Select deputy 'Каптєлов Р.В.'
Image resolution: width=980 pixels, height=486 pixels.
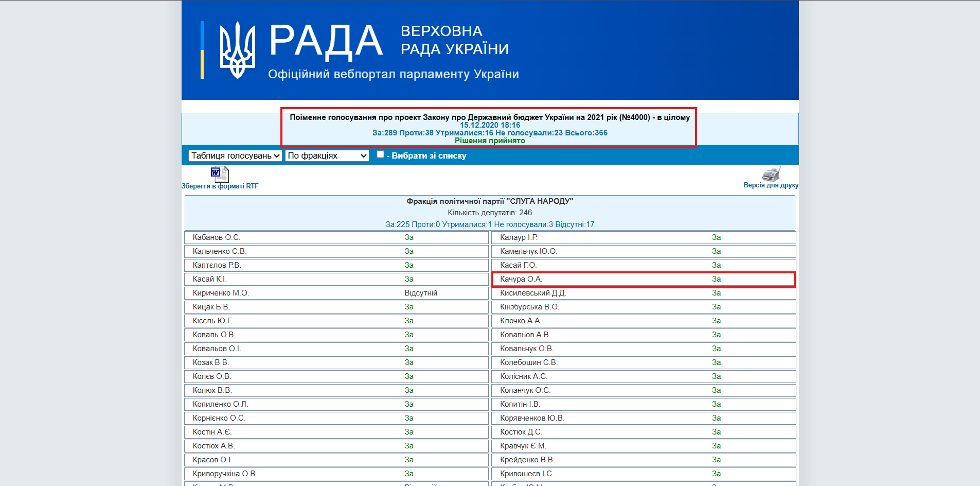217,265
